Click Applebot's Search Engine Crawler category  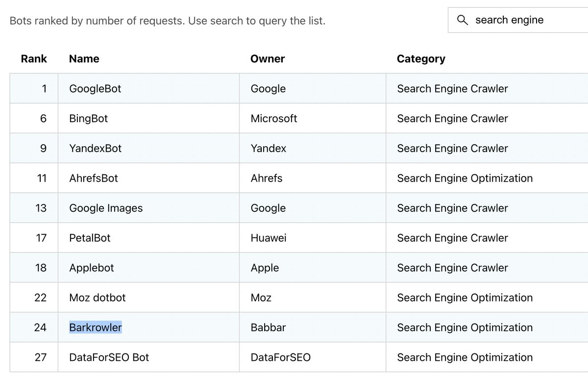coord(453,268)
